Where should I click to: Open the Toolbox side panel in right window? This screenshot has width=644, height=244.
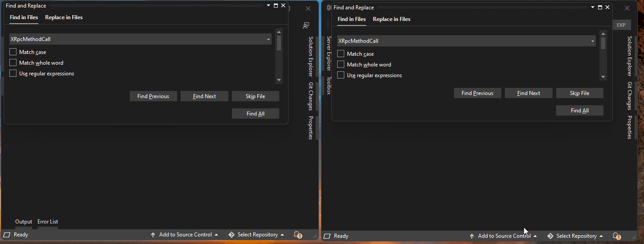click(x=329, y=85)
